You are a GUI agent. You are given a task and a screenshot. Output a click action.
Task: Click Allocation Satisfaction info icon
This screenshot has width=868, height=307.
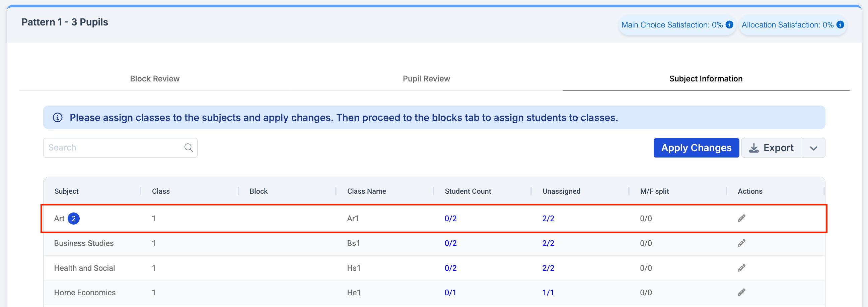click(840, 24)
